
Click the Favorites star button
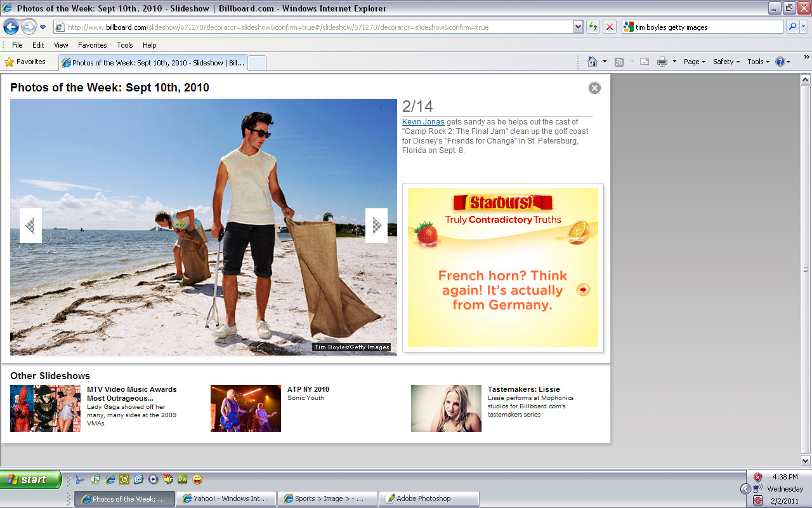[x=25, y=62]
